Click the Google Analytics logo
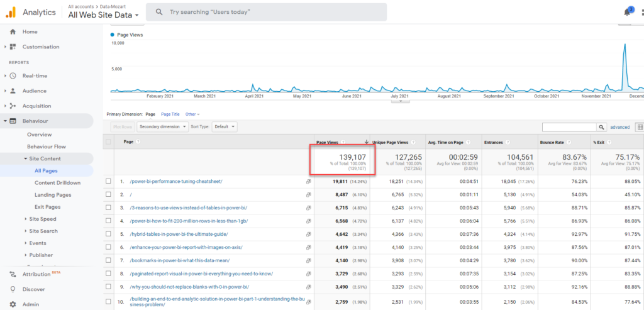Screen dimensions: 644x310 click(x=10, y=13)
